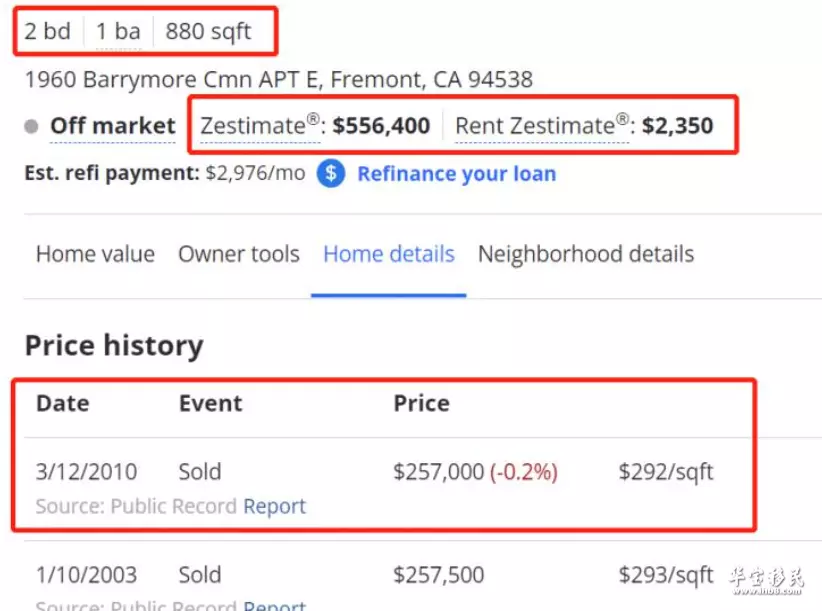Click the 1 ba underlined bathroom label
822x611 pixels.
118,31
